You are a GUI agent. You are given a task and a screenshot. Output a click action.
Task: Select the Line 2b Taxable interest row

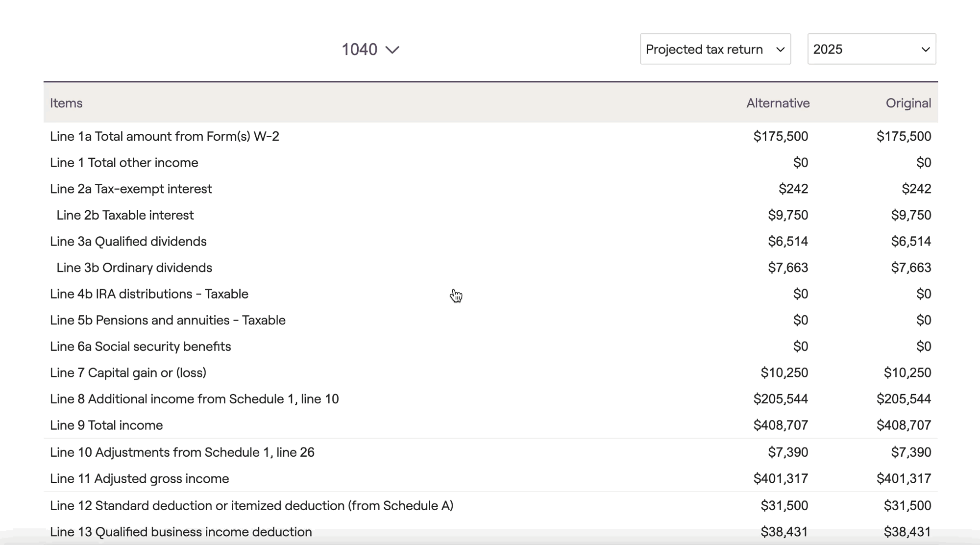pos(125,215)
